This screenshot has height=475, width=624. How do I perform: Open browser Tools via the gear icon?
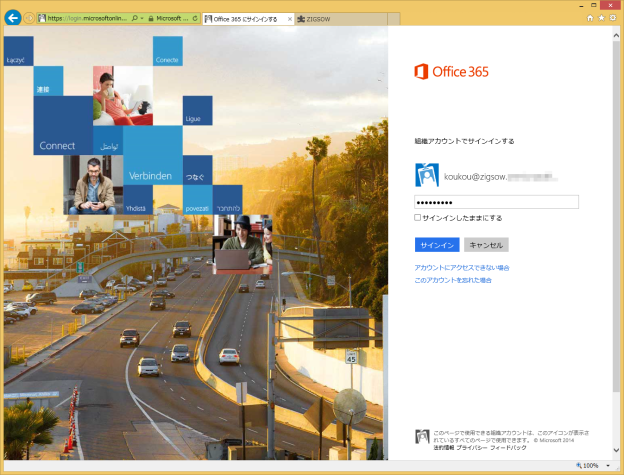pos(613,18)
